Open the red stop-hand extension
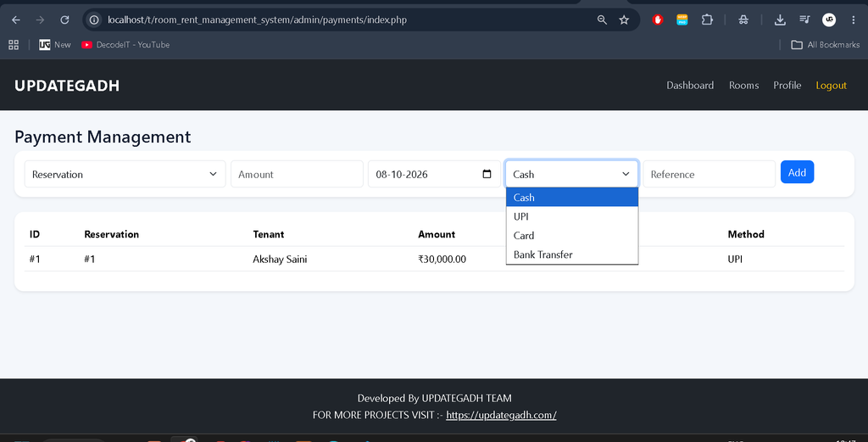 658,20
